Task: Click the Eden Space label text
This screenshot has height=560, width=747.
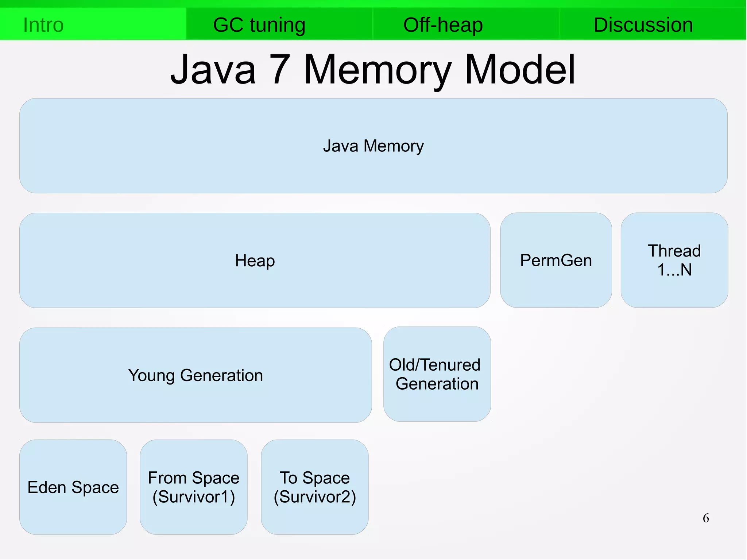Action: tap(73, 487)
